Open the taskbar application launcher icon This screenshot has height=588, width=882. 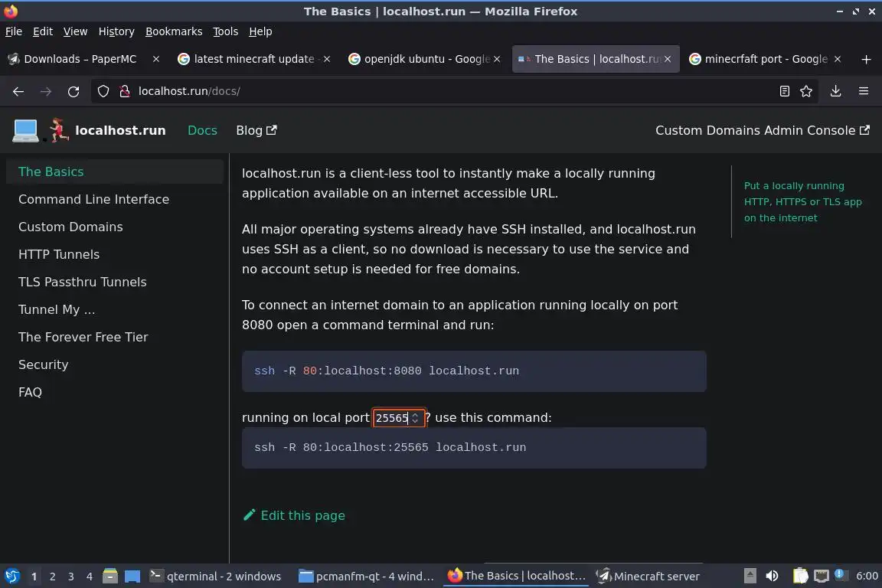[11, 576]
